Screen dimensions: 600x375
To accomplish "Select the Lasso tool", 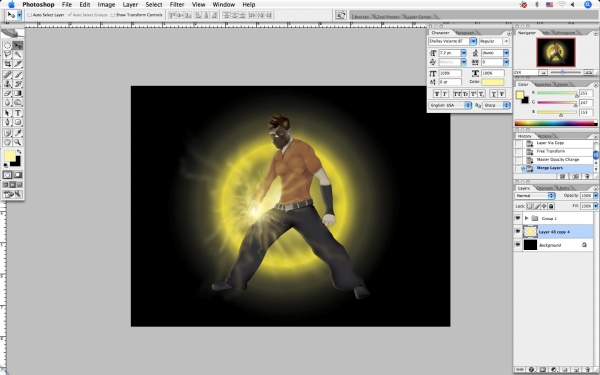I will point(7,55).
